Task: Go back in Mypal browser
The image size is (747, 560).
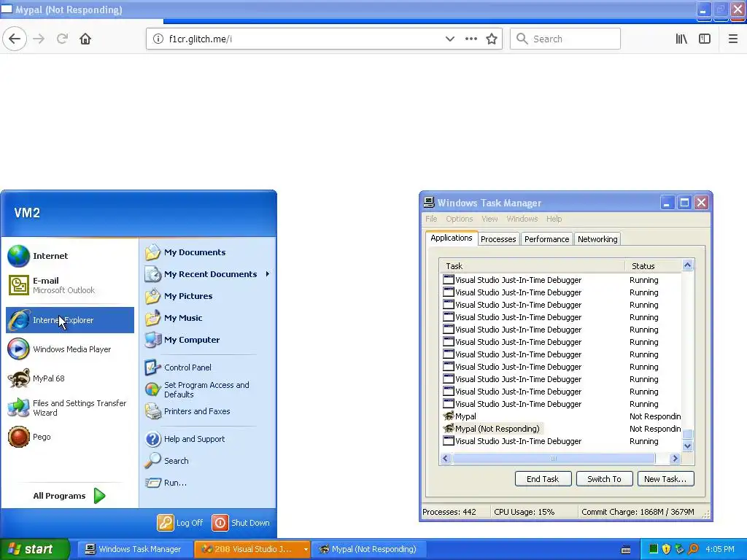Action: tap(15, 39)
